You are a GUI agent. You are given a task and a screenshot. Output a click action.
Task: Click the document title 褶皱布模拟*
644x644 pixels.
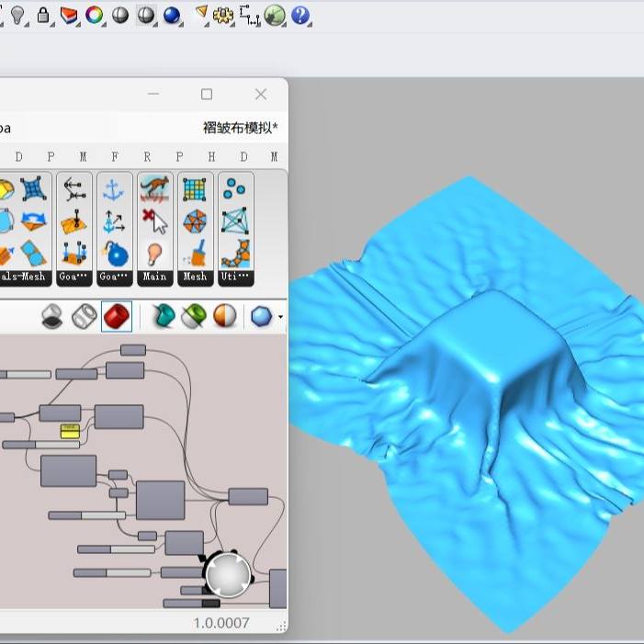pos(241,128)
